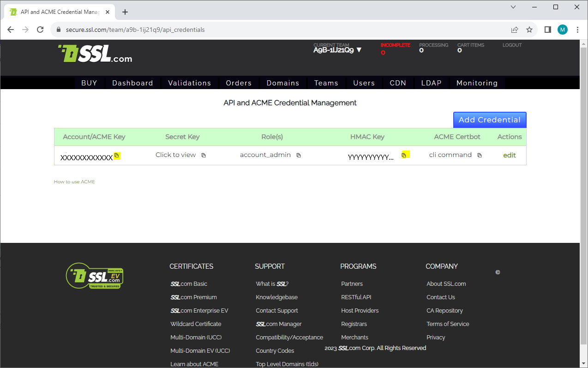Click the SSL EV.com badge in the footer
This screenshot has width=588, height=368.
95,276
